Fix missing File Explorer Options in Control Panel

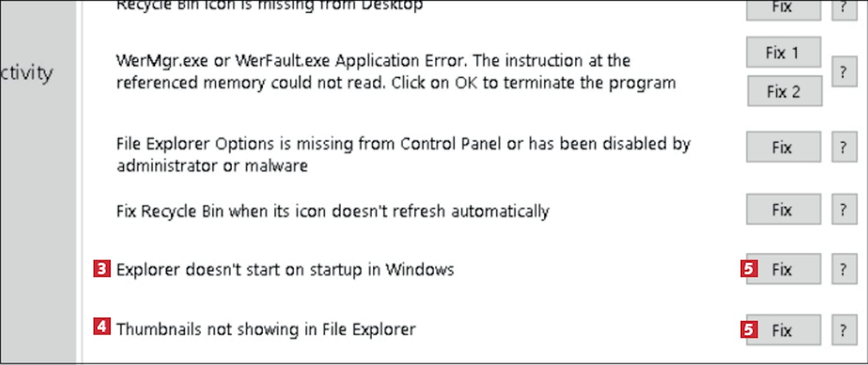(x=783, y=147)
